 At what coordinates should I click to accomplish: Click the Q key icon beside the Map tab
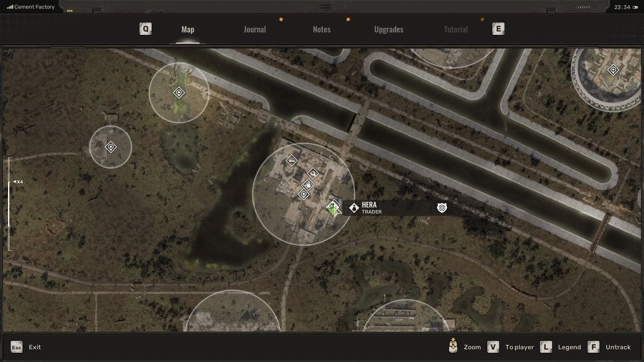click(x=145, y=28)
